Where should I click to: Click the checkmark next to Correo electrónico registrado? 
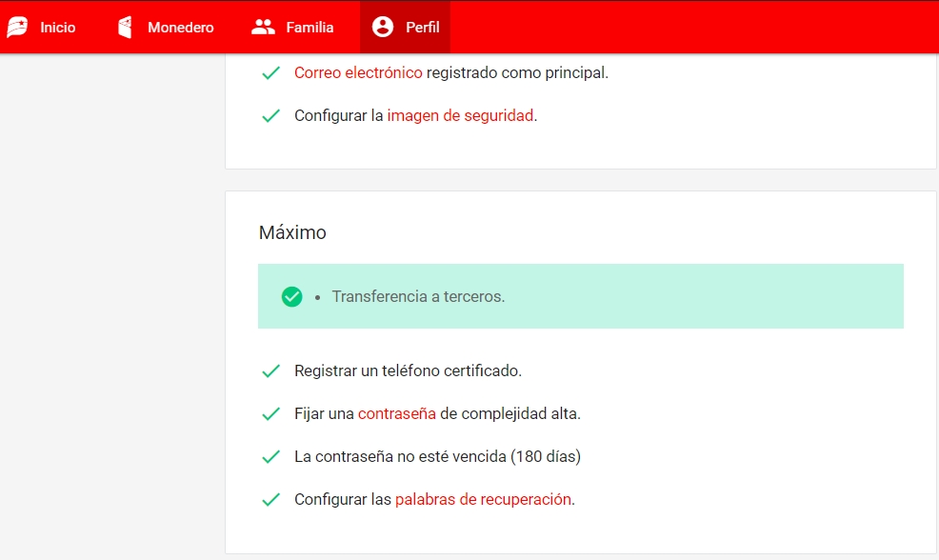[270, 73]
